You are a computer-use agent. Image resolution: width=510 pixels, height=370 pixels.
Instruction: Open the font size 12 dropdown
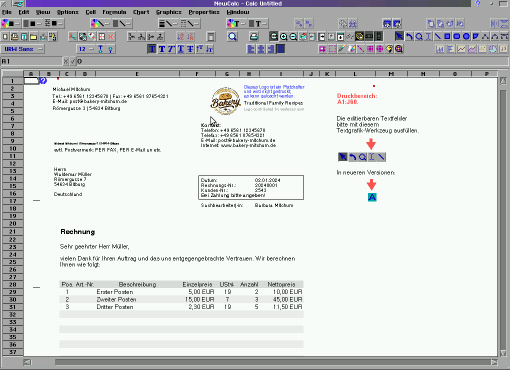pos(86,49)
